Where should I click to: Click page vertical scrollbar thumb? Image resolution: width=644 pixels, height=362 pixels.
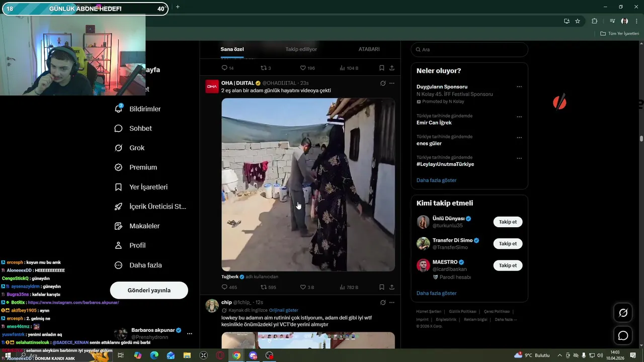641,138
